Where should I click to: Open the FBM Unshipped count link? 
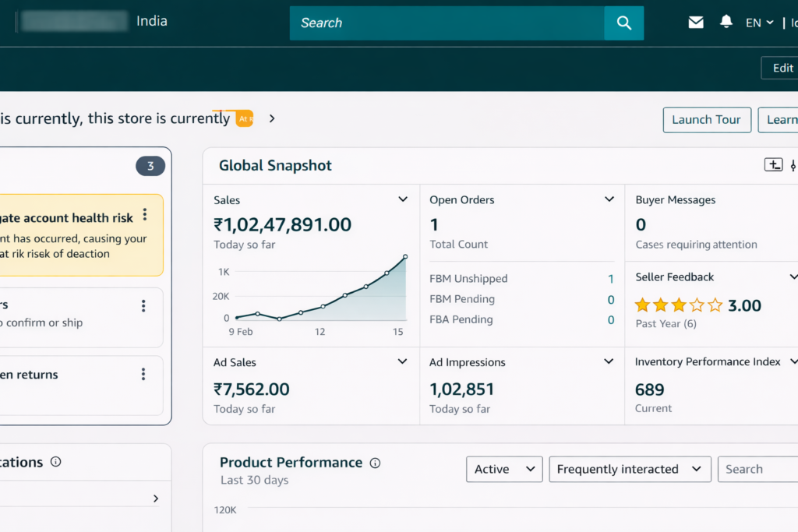(610, 279)
